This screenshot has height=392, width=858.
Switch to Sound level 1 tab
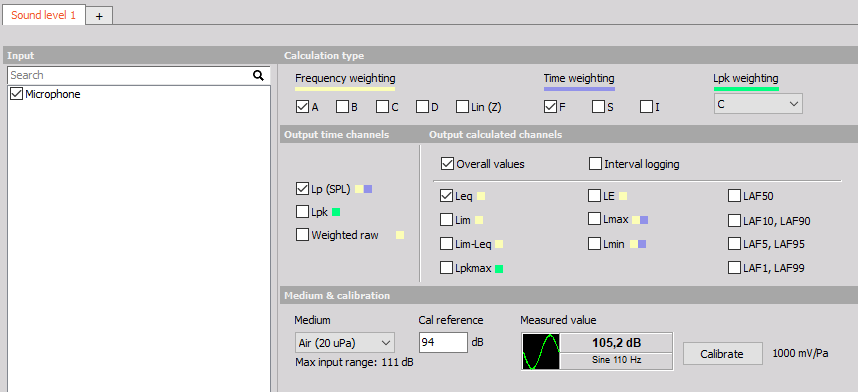tap(44, 15)
